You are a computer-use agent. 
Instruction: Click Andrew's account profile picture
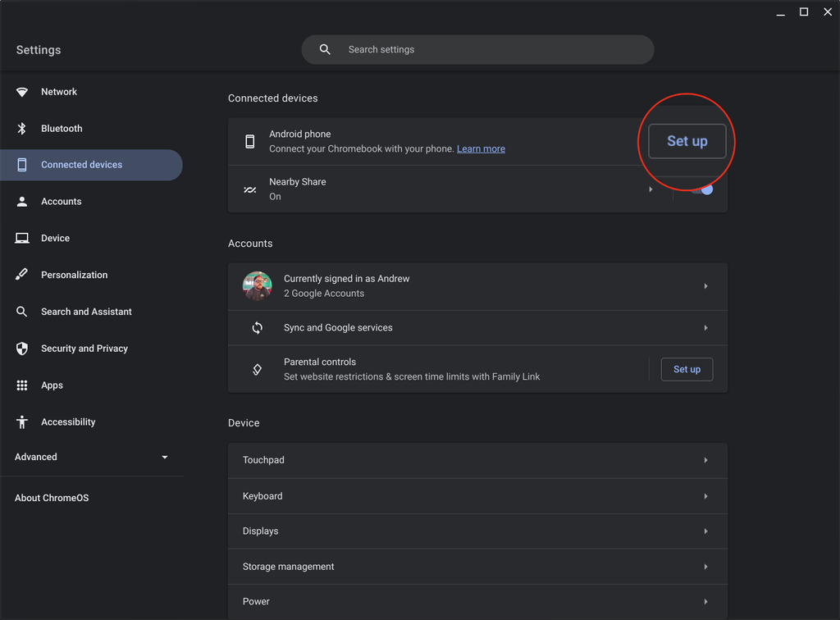(258, 286)
